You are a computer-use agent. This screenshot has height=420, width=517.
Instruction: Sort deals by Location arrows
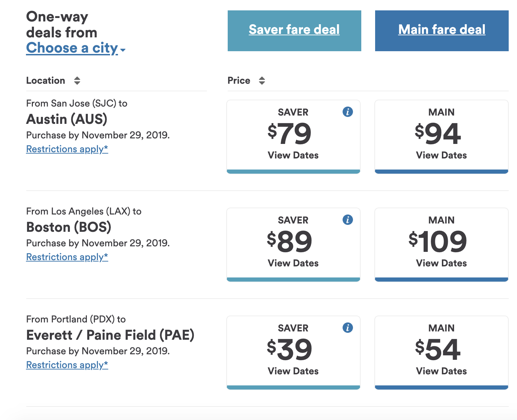point(77,81)
